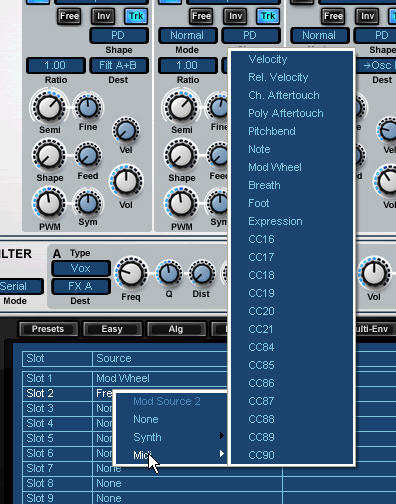Screen dimensions: 396x504
Task: Click the left oscillator Vel knob
Action: pyautogui.click(x=126, y=130)
